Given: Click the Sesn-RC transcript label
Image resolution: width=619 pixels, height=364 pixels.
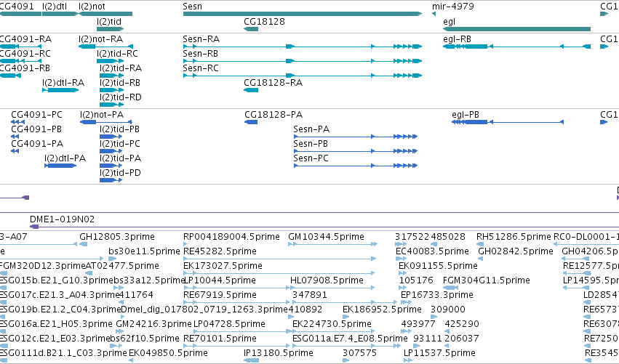Looking at the screenshot, I should (201, 68).
